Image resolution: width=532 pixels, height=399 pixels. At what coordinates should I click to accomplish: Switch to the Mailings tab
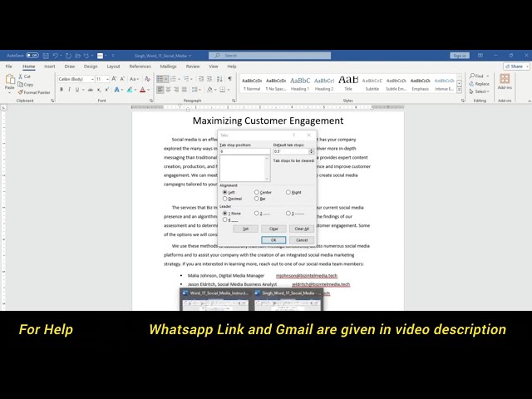(168, 66)
